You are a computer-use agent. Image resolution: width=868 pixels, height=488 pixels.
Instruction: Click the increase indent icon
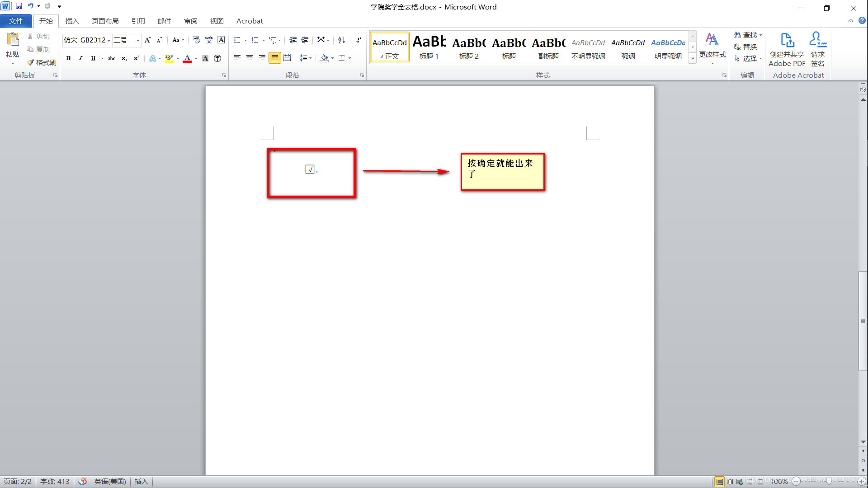pos(305,40)
